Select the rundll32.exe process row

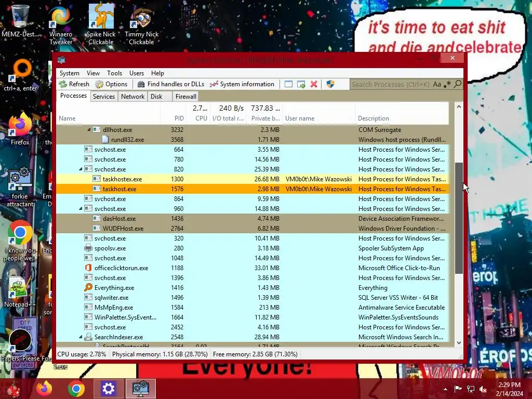253,139
